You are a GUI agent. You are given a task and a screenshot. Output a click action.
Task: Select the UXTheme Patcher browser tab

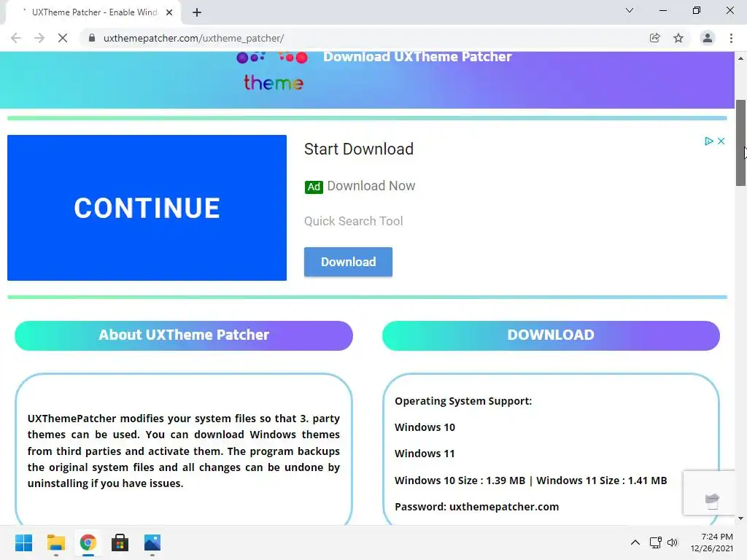tap(94, 12)
